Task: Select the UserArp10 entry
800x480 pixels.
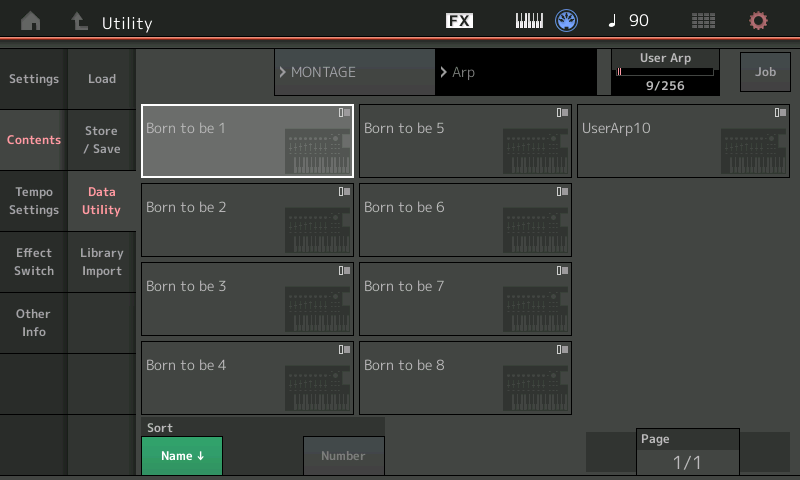Action: [683, 141]
